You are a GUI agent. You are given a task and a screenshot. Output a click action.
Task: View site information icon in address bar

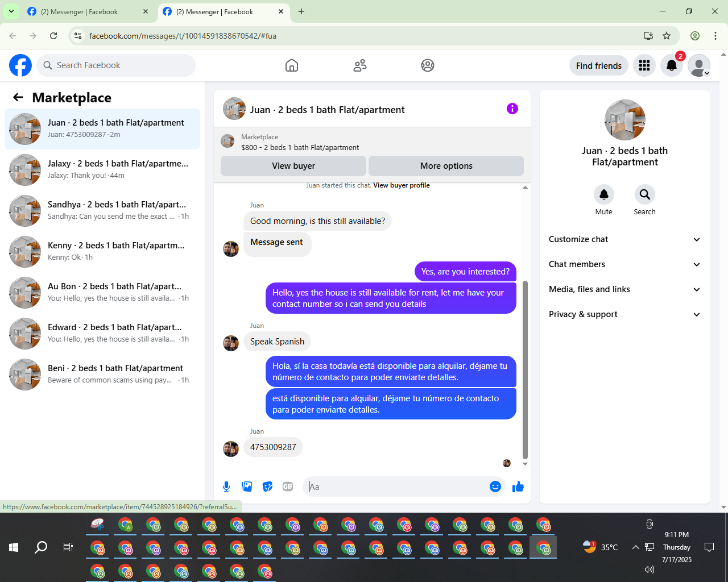click(78, 36)
